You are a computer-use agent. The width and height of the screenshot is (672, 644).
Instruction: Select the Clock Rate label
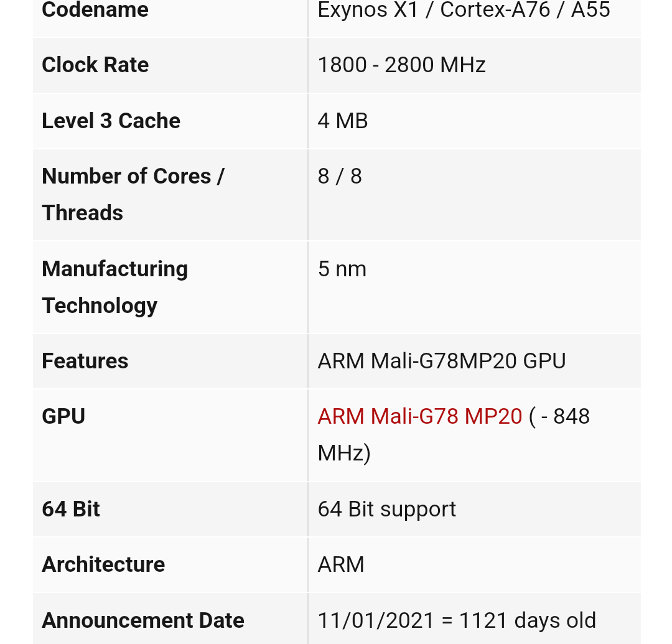point(95,65)
